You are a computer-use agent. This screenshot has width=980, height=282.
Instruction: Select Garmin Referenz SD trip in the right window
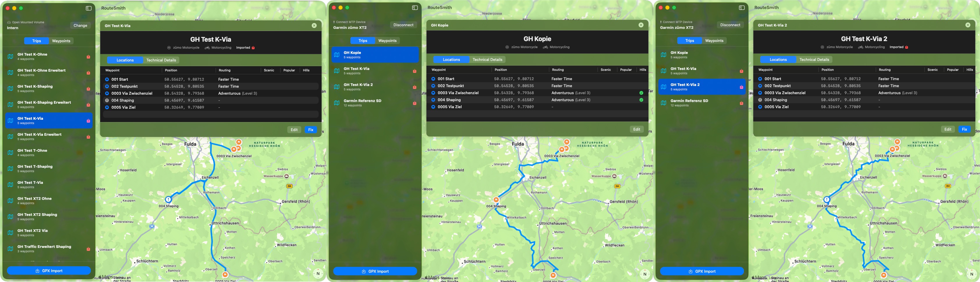(702, 103)
